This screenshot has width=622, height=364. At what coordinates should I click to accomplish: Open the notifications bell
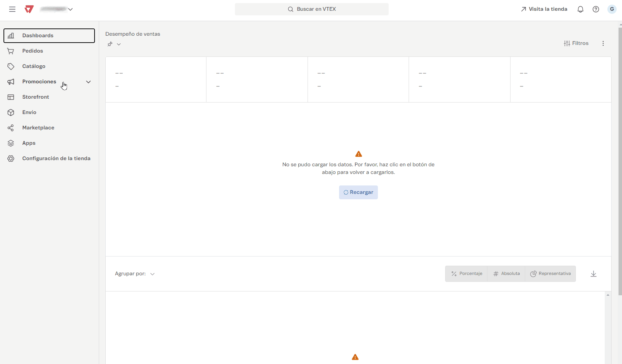(x=580, y=9)
